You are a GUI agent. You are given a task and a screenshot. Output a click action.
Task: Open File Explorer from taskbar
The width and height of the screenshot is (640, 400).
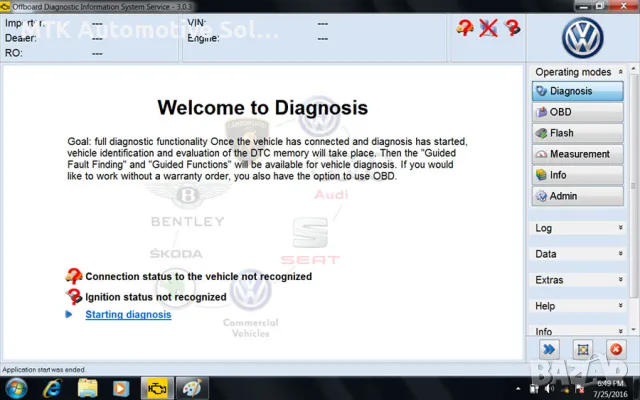(87, 388)
